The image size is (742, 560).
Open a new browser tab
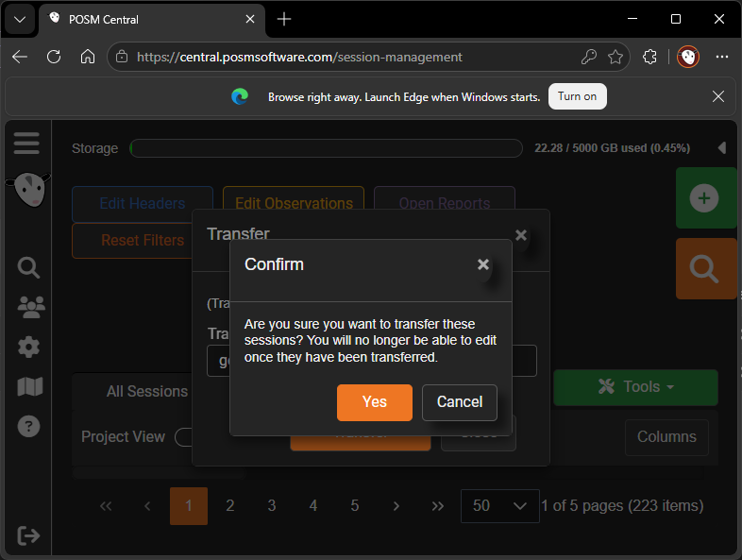(x=284, y=19)
